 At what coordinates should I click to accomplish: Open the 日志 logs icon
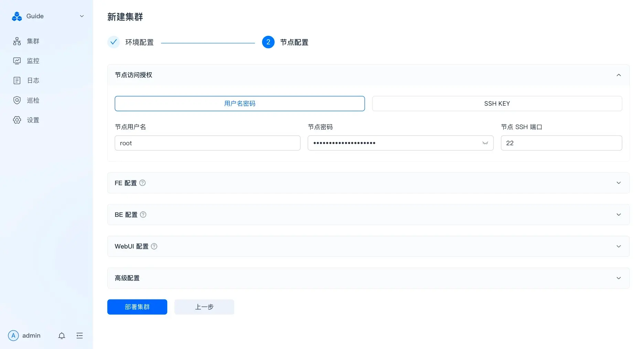coord(17,81)
